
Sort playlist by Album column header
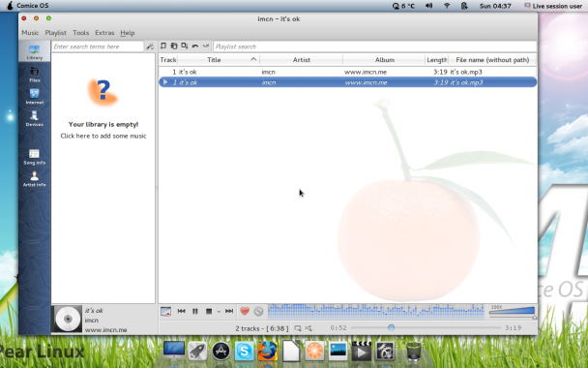[384, 60]
